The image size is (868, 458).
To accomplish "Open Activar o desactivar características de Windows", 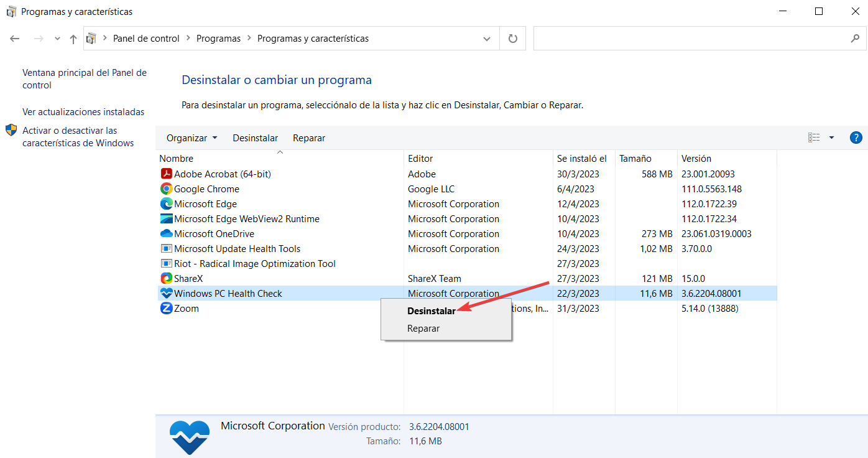I will [78, 137].
